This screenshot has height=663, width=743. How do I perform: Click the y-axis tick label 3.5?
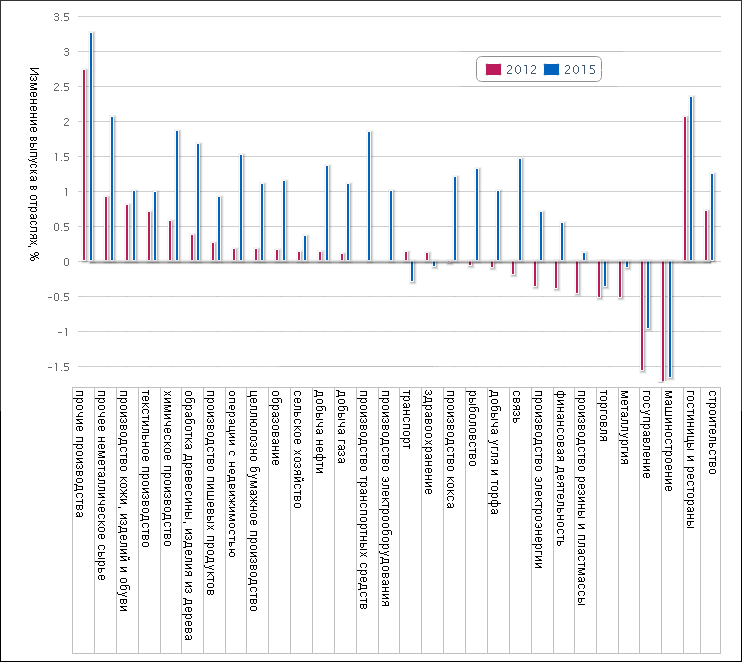pos(61,17)
